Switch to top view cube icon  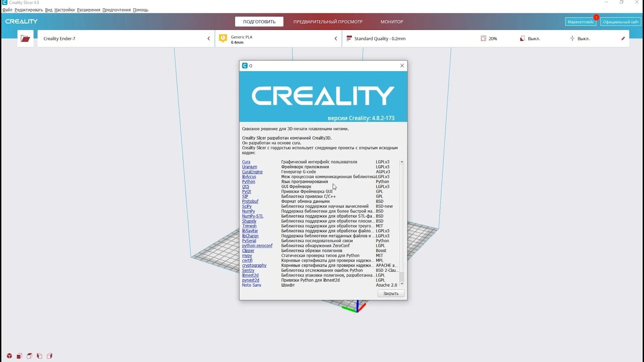pyautogui.click(x=30, y=356)
